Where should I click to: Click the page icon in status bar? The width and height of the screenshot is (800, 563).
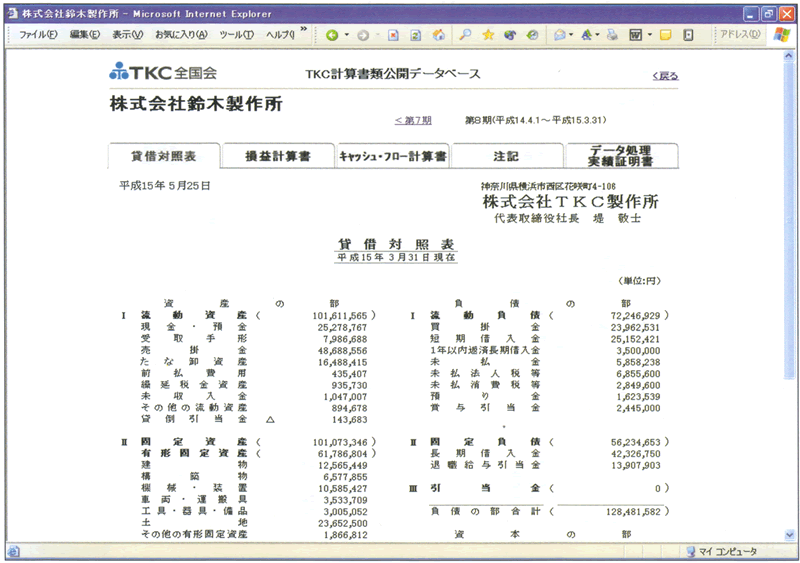coord(14,551)
